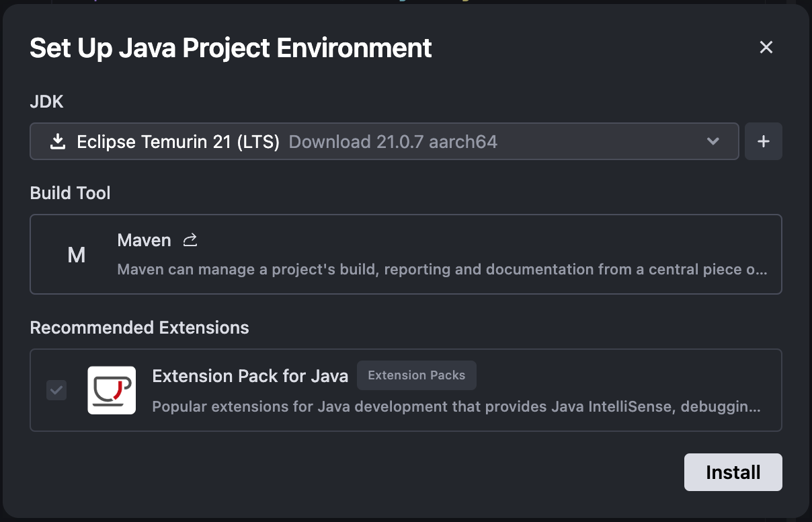Click the 'Download 21.0.7 aarch64' text

tap(393, 142)
